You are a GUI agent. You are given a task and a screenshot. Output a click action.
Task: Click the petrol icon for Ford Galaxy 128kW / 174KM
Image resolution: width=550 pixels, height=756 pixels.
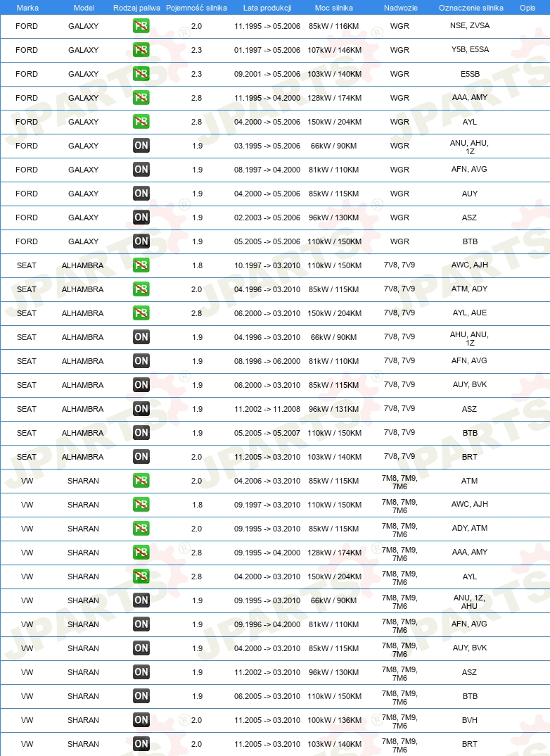(141, 98)
